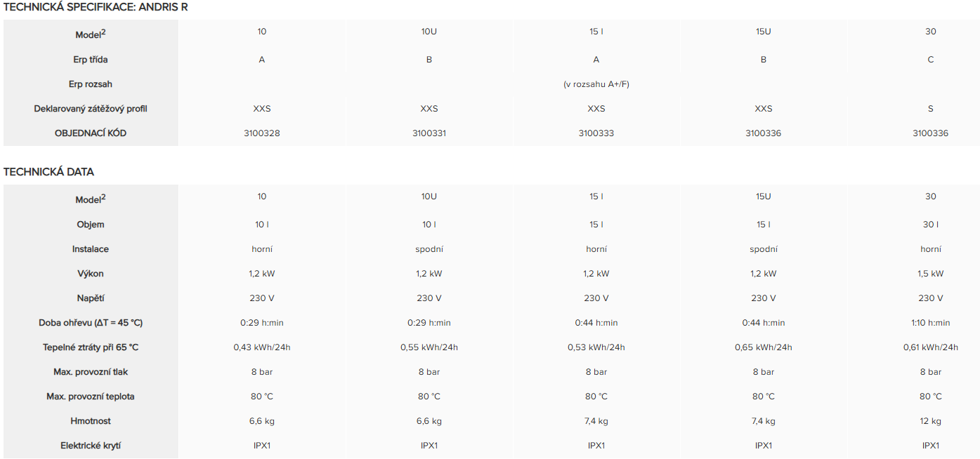Select the 'Max. provozní teplota' row label

[91, 397]
